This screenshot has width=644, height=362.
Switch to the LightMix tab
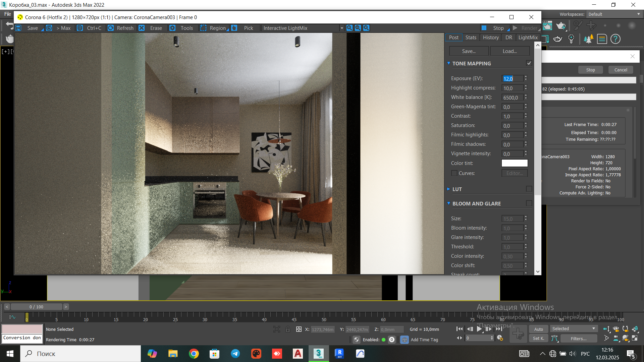tap(528, 38)
